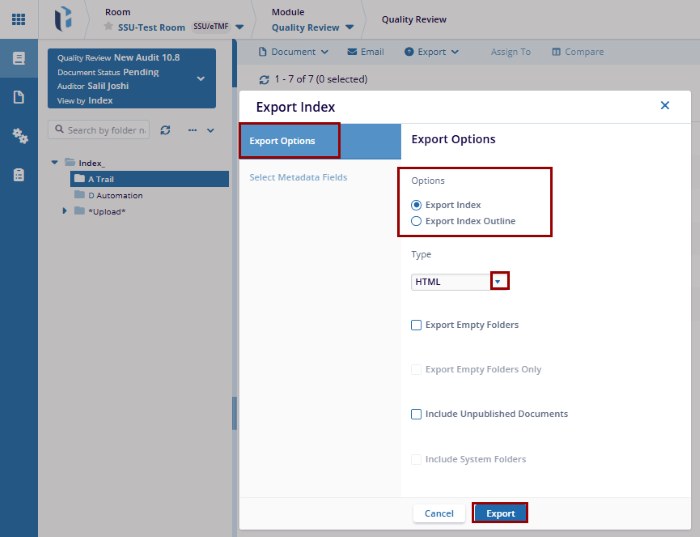Favorite the SSU-Test Room star icon
Viewport: 700px width, 537px height.
click(109, 27)
